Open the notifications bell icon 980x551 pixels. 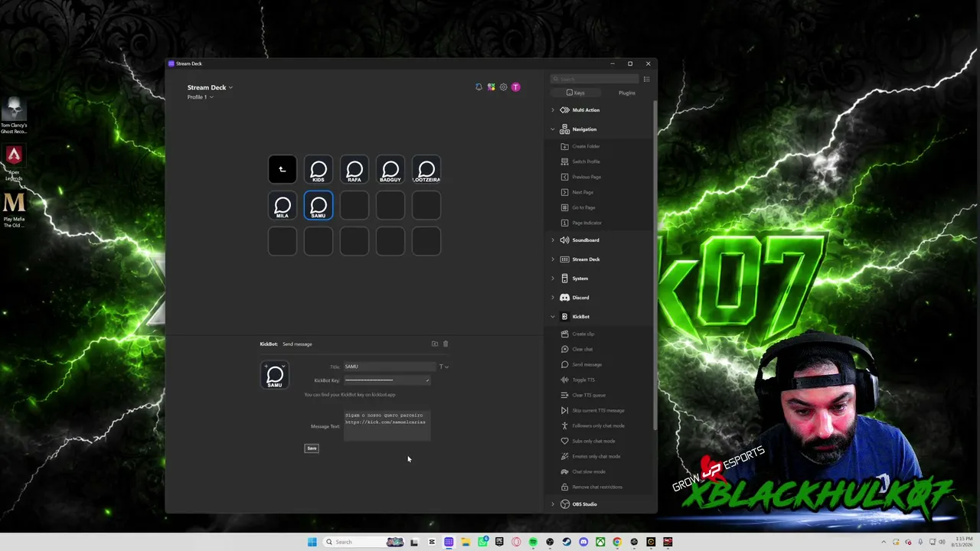pyautogui.click(x=479, y=87)
